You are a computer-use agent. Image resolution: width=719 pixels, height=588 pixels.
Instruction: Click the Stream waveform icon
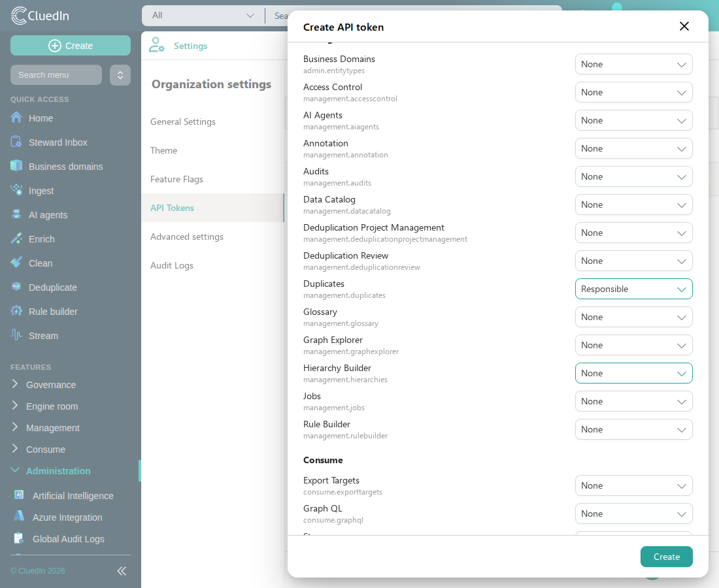point(16,335)
